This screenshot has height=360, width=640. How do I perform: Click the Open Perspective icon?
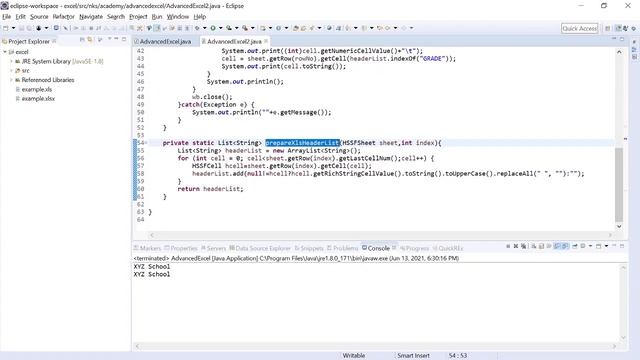[x=608, y=28]
